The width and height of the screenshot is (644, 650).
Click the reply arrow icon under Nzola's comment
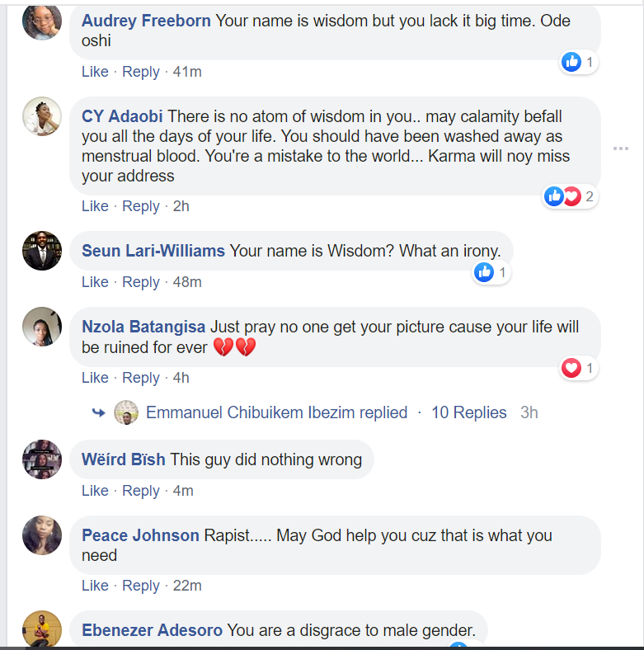point(99,412)
